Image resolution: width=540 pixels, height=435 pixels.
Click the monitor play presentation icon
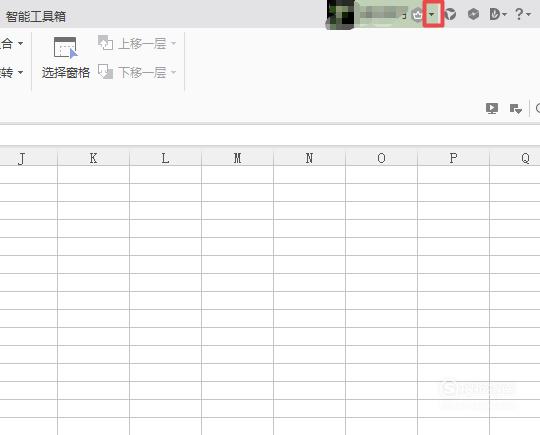(492, 108)
